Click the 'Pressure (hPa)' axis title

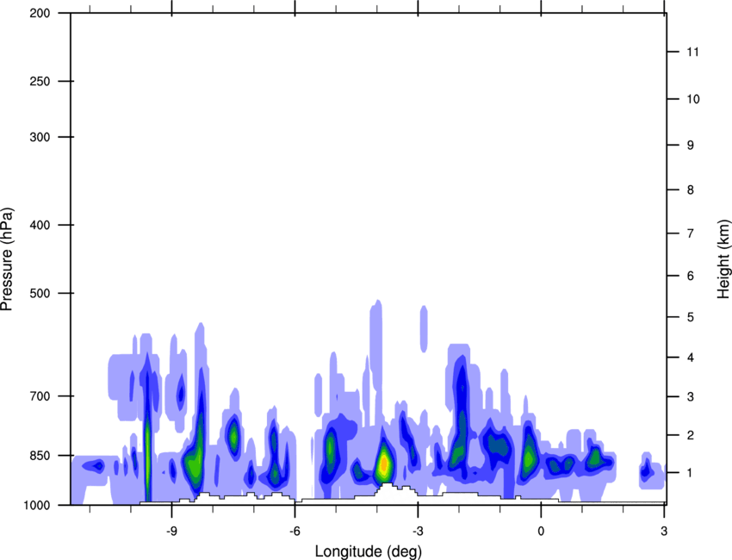tap(7, 259)
